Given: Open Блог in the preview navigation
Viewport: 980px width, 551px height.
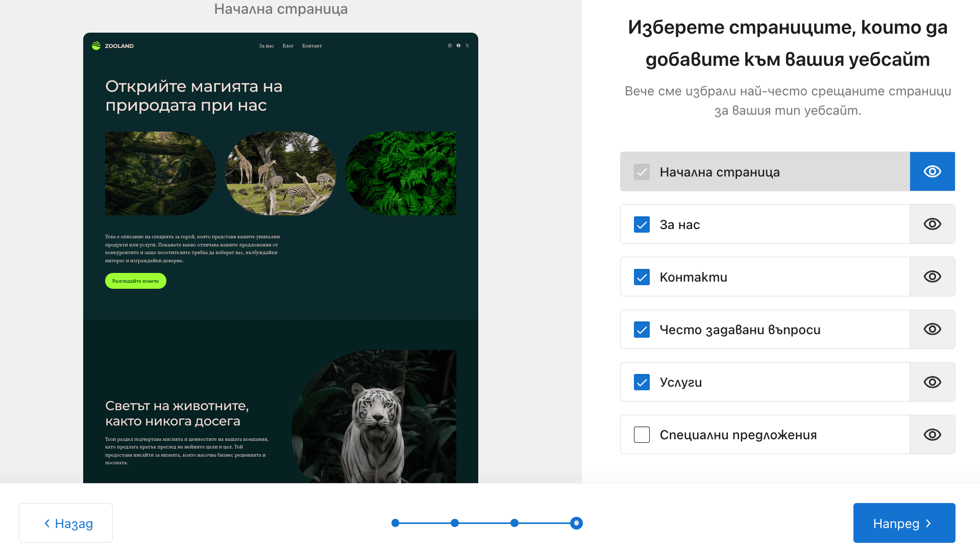Looking at the screenshot, I should (288, 46).
